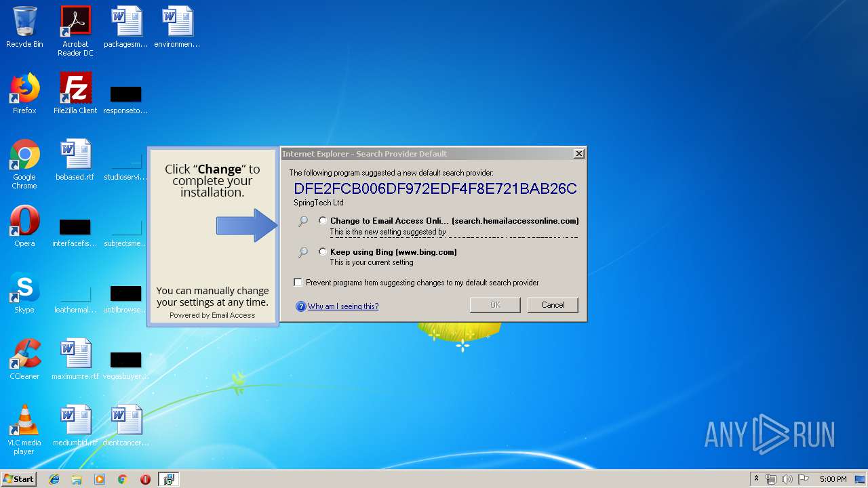Image resolution: width=868 pixels, height=488 pixels.
Task: Open the environmen... Word document icon
Action: (177, 27)
